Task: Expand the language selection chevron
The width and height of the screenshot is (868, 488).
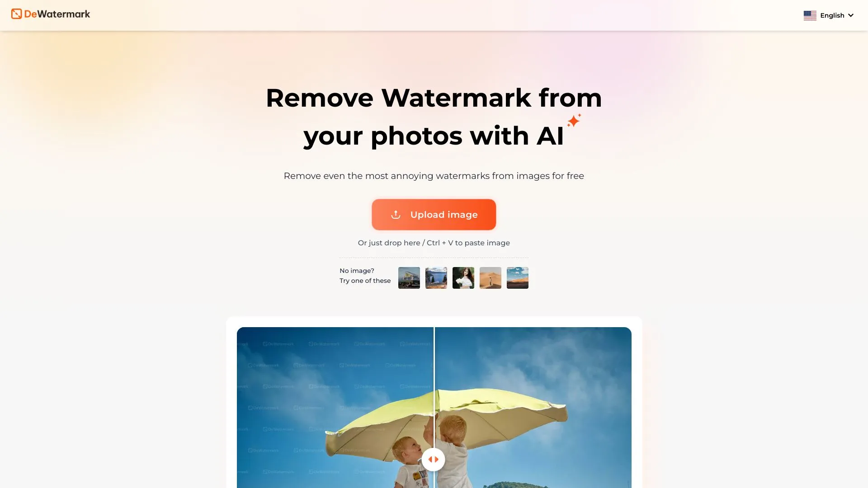Action: 852,15
